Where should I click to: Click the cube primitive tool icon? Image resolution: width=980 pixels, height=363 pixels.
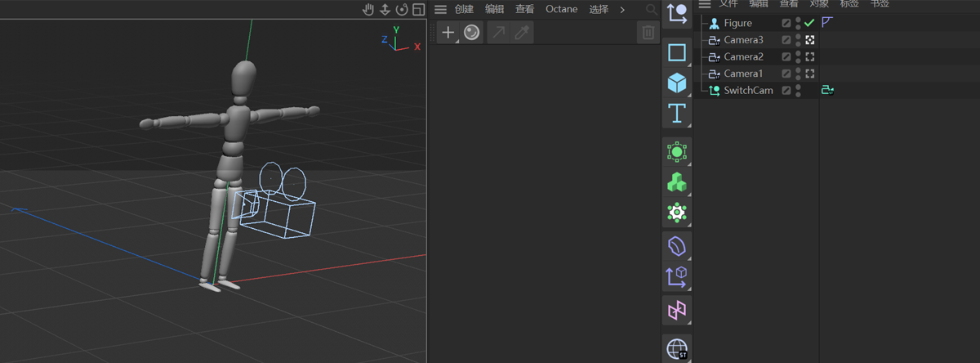click(677, 83)
